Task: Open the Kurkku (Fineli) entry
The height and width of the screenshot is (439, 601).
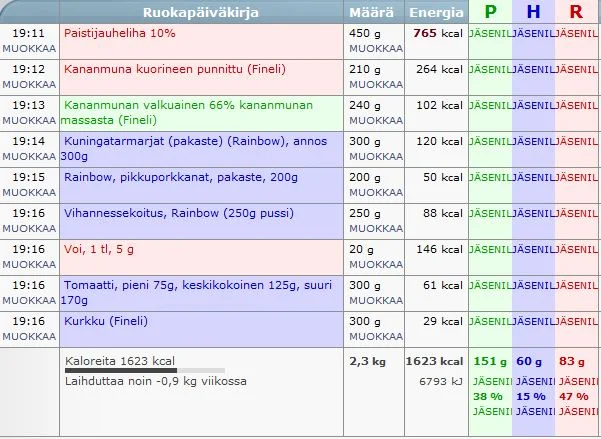Action: [105, 321]
